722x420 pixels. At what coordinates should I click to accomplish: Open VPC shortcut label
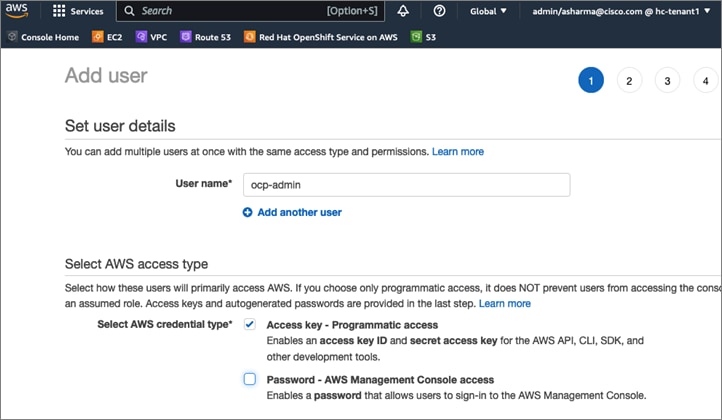(158, 37)
